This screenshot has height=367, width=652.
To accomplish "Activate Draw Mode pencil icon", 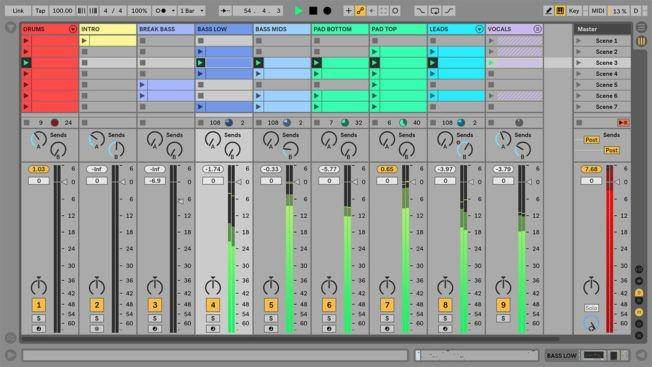I will click(x=548, y=11).
